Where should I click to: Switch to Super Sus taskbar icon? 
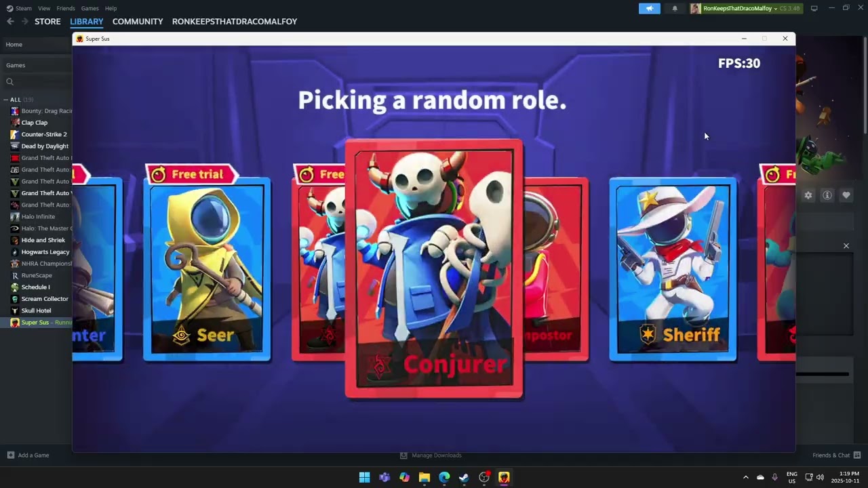(x=504, y=477)
